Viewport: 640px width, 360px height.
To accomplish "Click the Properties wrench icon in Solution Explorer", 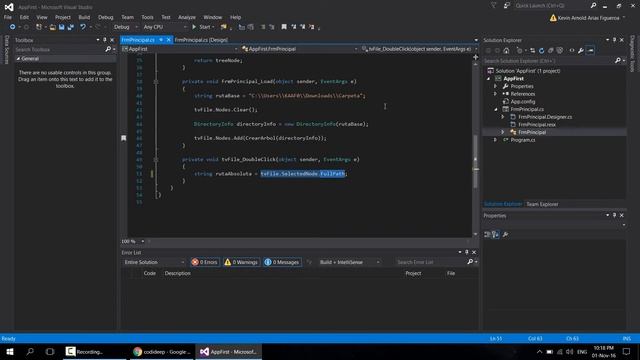I will 581,51.
